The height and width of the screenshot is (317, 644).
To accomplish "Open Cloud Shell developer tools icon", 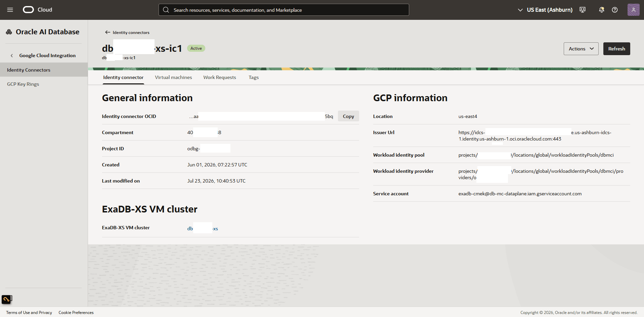I will coord(583,10).
